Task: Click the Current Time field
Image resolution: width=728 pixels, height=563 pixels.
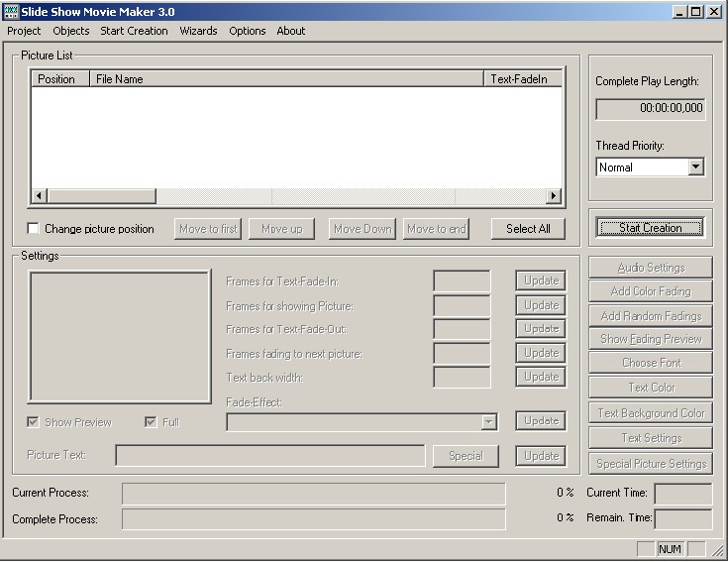Action: pyautogui.click(x=683, y=494)
